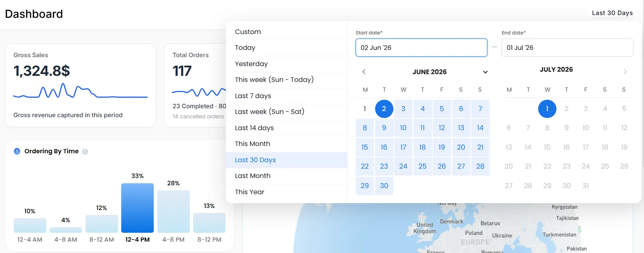Click the 33% label above the chart
644x253 pixels.
[137, 176]
